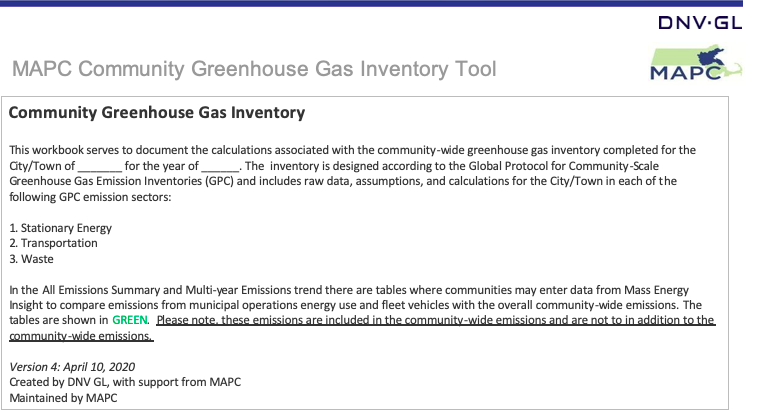The height and width of the screenshot is (412, 758).
Task: Click the MAPC Massachusetts map logo
Action: pyautogui.click(x=696, y=63)
